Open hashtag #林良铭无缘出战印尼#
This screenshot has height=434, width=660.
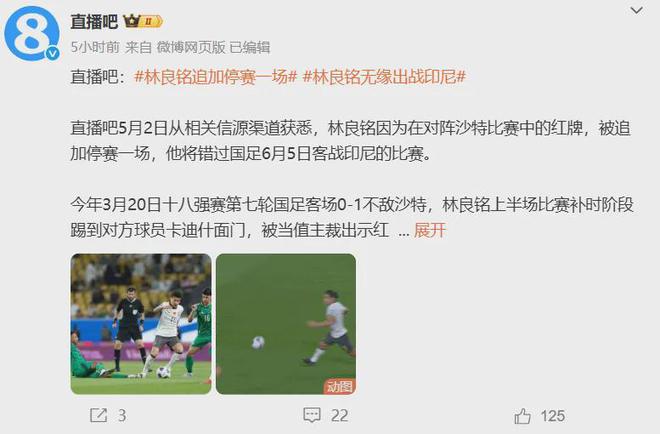click(384, 77)
